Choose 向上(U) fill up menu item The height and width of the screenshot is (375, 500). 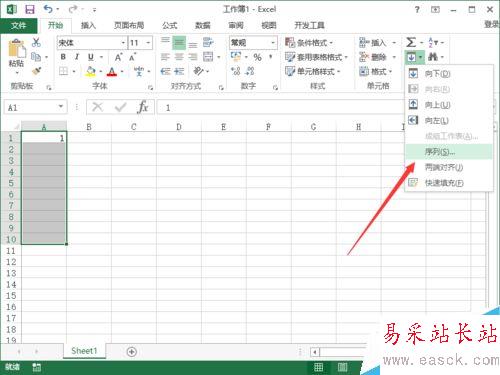(449, 105)
